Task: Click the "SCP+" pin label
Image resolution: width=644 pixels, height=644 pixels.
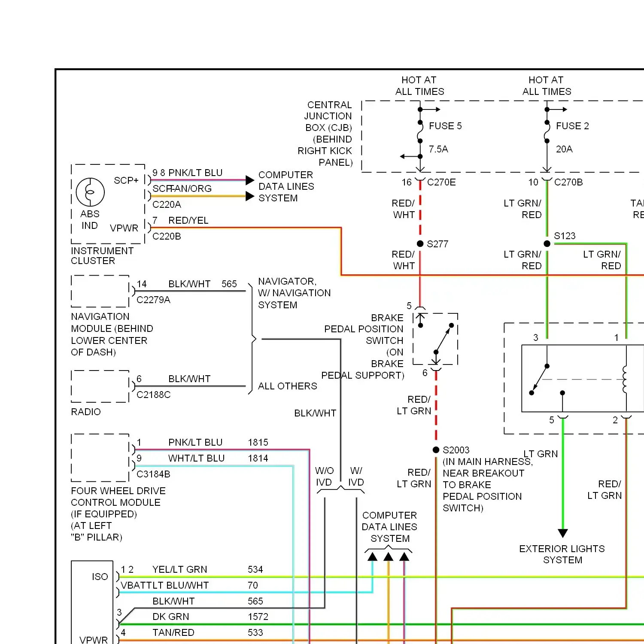Action: pos(126,180)
